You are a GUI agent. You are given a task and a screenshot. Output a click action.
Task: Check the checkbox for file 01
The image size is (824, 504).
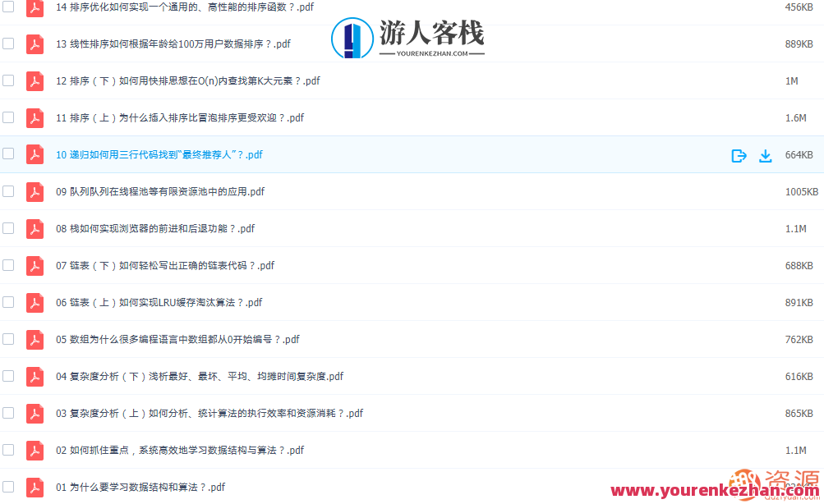8,487
